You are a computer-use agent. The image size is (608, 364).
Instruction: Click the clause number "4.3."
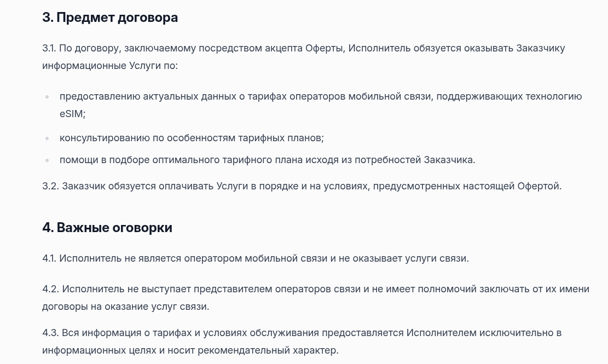50,333
